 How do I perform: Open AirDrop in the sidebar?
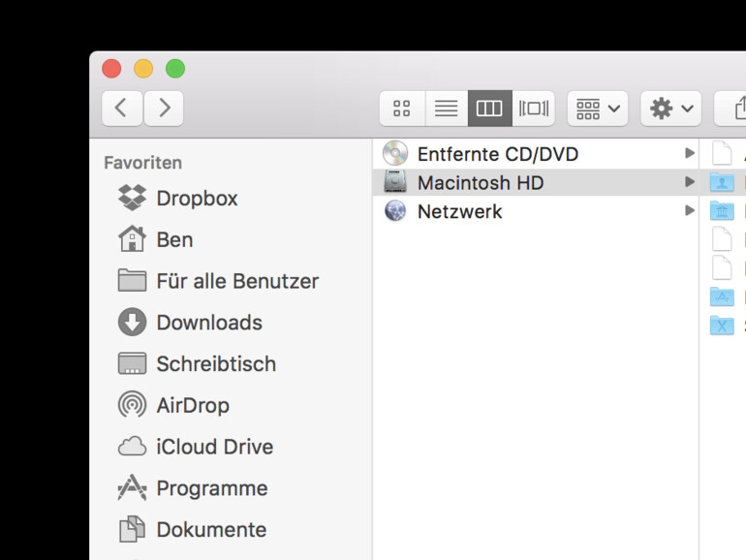193,405
